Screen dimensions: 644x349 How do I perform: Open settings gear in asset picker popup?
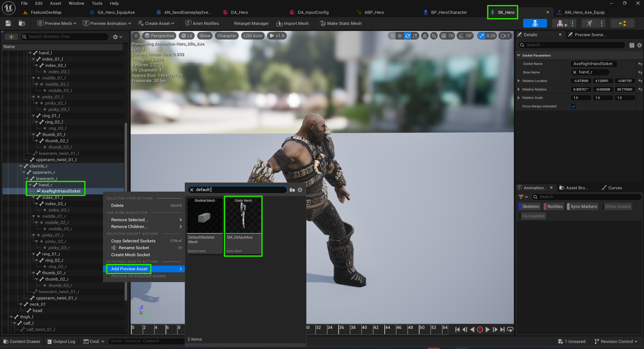300,190
